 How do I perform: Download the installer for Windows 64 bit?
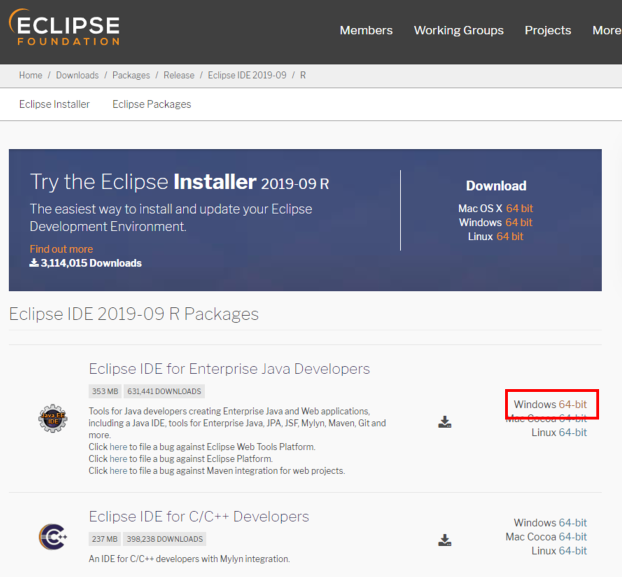(519, 222)
